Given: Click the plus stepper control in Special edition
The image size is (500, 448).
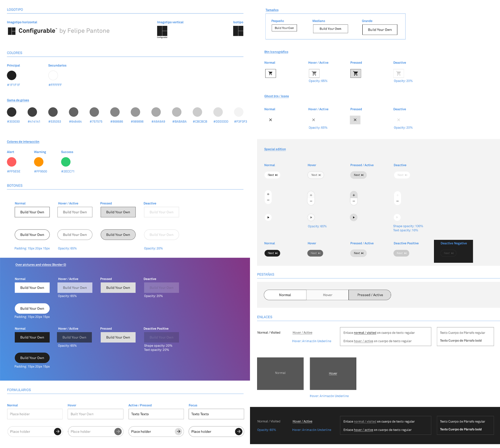Looking at the screenshot, I should [268, 194].
